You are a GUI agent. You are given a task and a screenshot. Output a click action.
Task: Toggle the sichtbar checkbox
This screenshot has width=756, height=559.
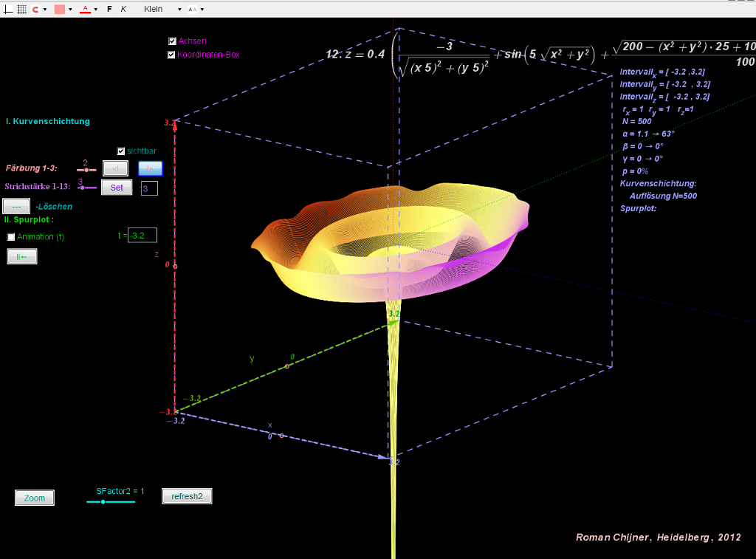pyautogui.click(x=121, y=151)
